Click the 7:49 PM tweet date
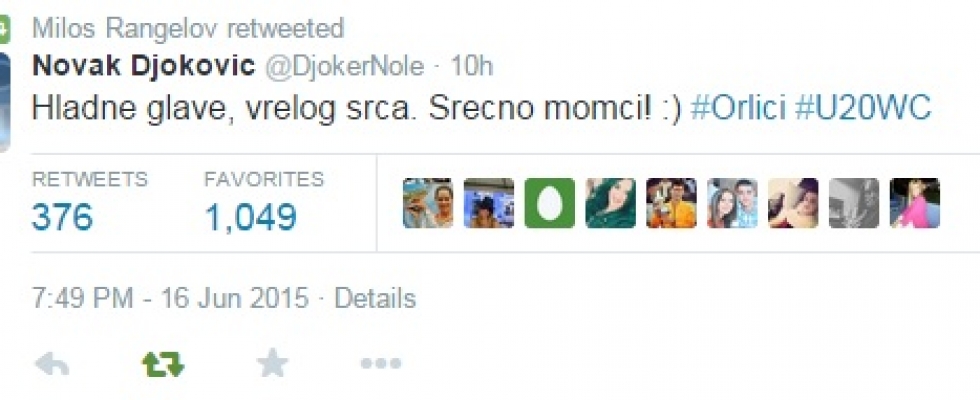 point(170,299)
